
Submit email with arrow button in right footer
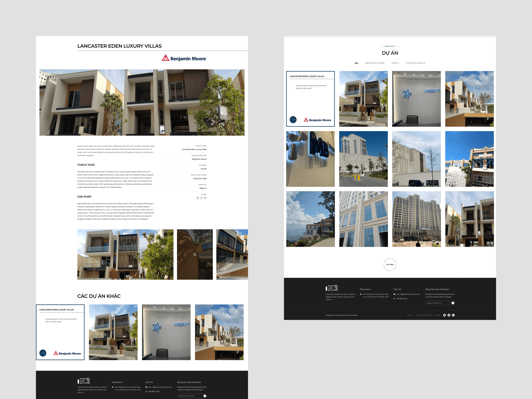coord(453,303)
